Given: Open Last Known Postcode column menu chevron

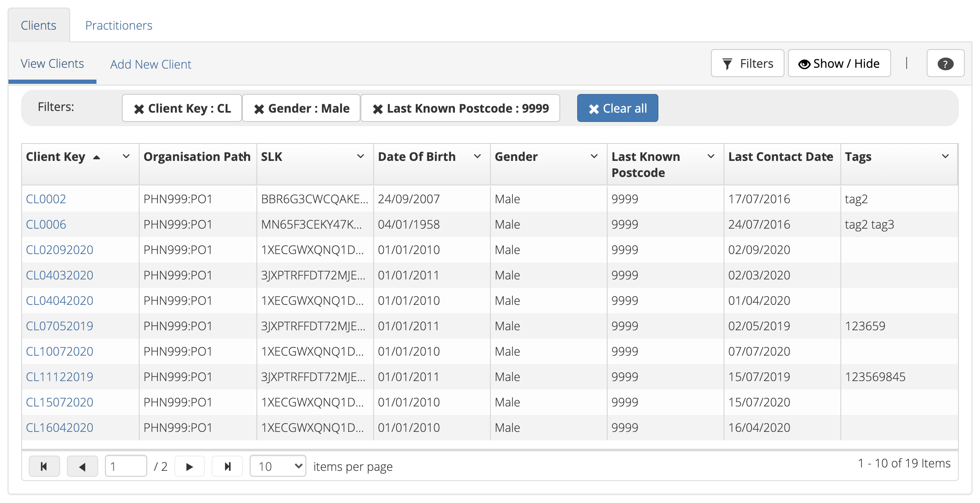Looking at the screenshot, I should point(711,156).
